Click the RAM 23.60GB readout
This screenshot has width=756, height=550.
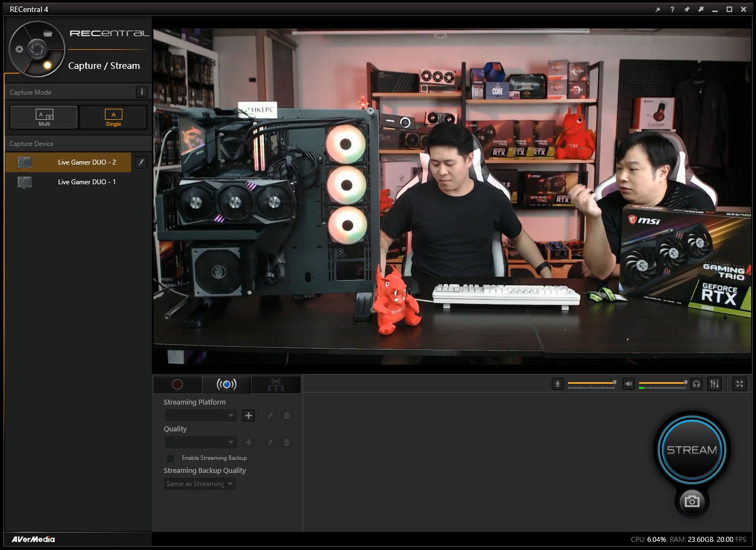[x=692, y=539]
